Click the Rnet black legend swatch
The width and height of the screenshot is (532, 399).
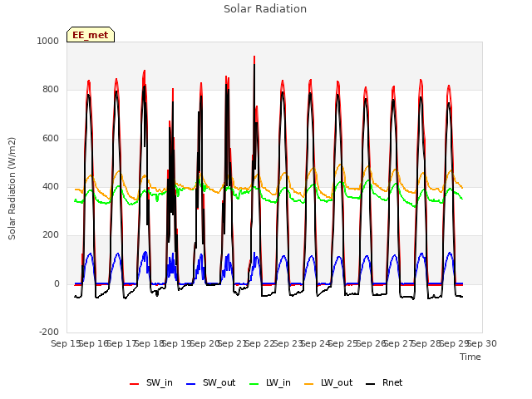click(371, 384)
